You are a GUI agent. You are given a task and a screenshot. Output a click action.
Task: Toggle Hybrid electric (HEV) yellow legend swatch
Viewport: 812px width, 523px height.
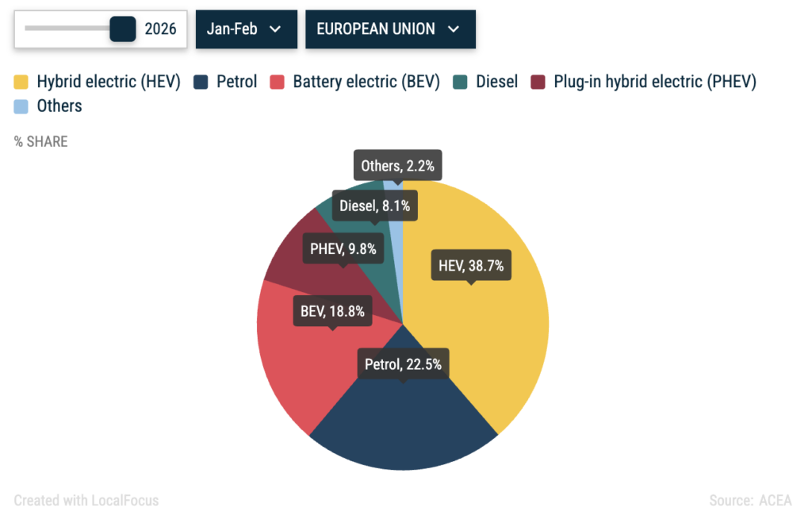click(x=21, y=82)
